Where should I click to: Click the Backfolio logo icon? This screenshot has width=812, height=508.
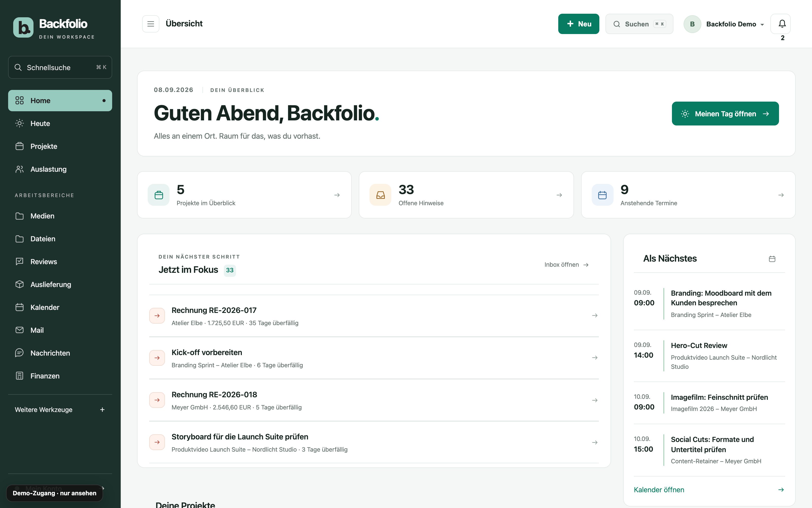23,27
